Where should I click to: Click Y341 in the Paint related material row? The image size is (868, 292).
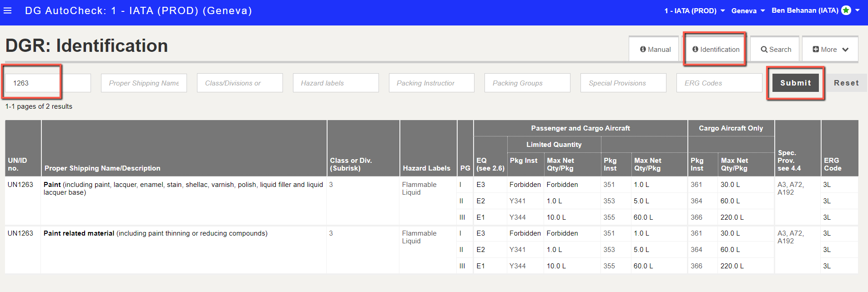tap(517, 250)
